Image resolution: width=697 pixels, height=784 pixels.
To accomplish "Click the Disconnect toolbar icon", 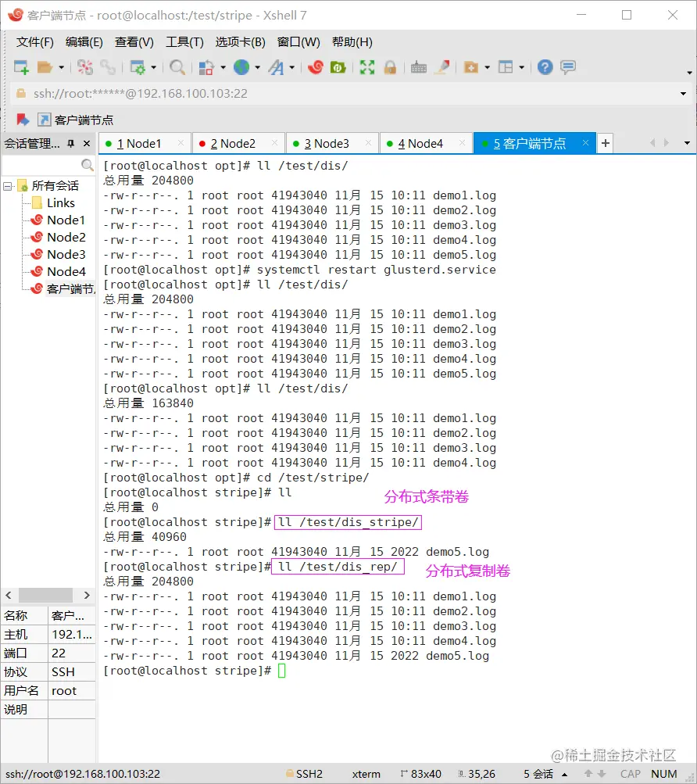I will 85,67.
